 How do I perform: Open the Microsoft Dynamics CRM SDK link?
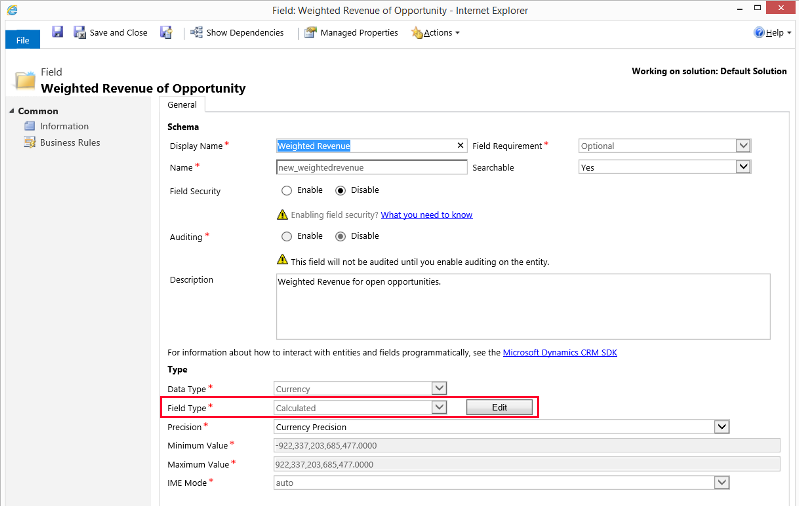pyautogui.click(x=560, y=353)
